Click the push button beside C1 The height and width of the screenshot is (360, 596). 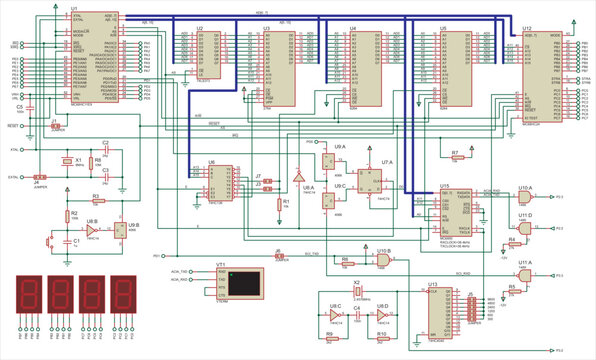pyautogui.click(x=49, y=242)
